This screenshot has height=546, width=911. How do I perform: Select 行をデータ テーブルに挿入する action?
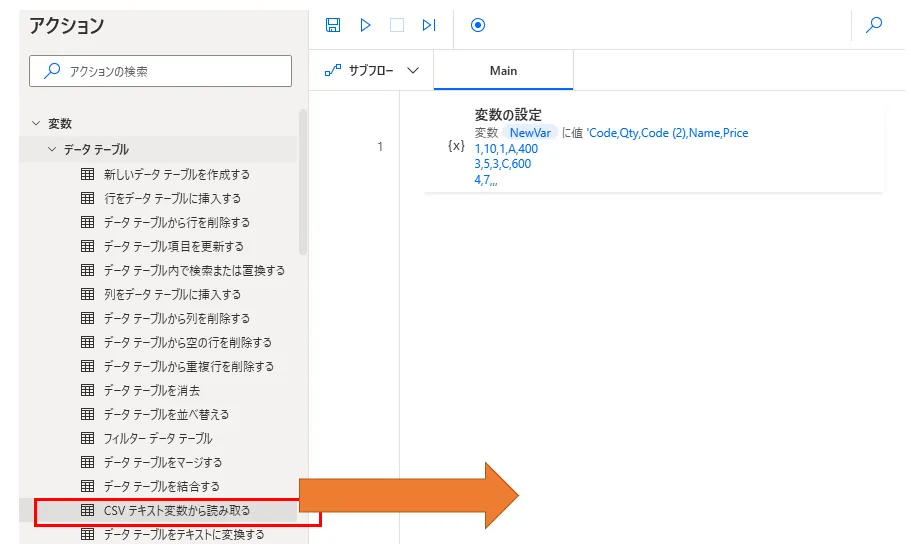click(x=172, y=198)
